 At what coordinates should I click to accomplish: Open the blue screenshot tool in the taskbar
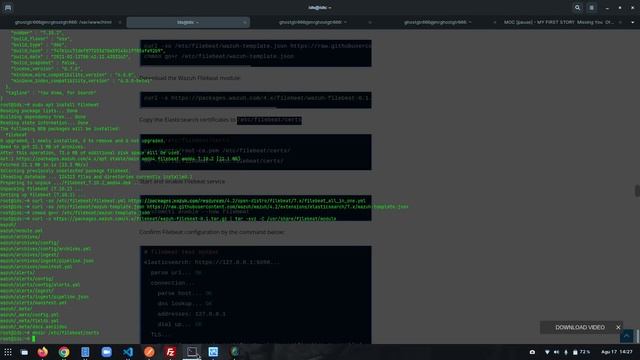[213, 352]
